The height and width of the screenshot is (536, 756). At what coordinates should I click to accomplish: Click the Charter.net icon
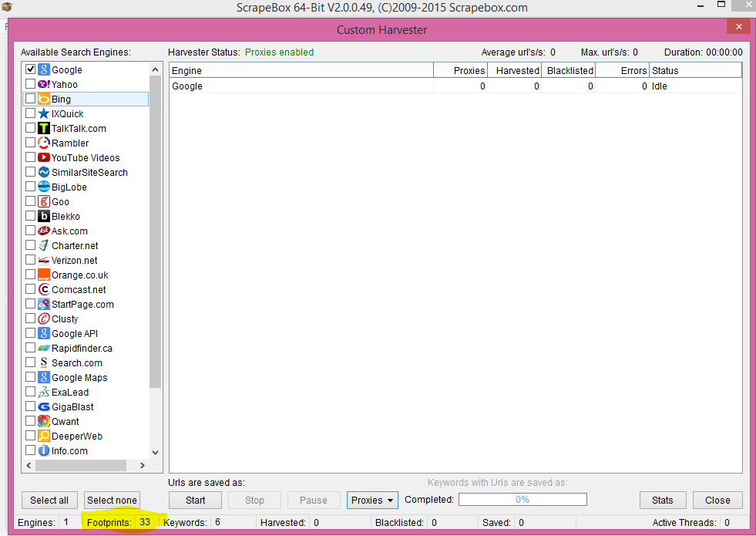tap(44, 245)
